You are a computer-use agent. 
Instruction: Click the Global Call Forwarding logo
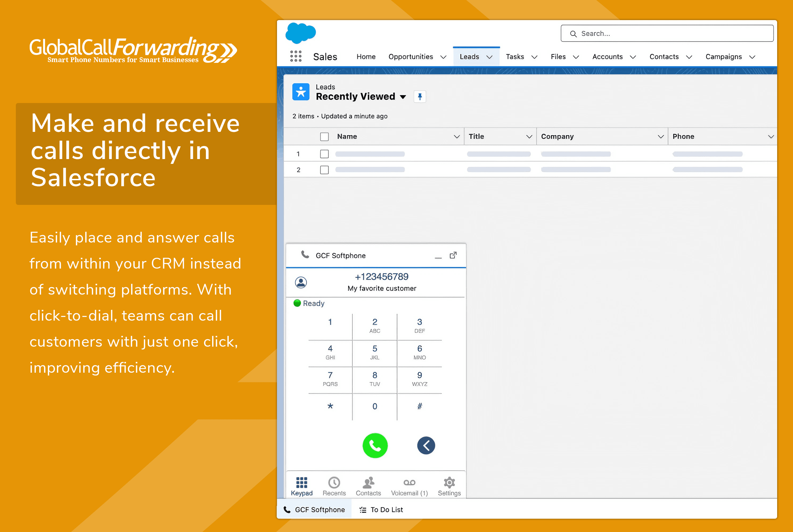click(x=133, y=50)
